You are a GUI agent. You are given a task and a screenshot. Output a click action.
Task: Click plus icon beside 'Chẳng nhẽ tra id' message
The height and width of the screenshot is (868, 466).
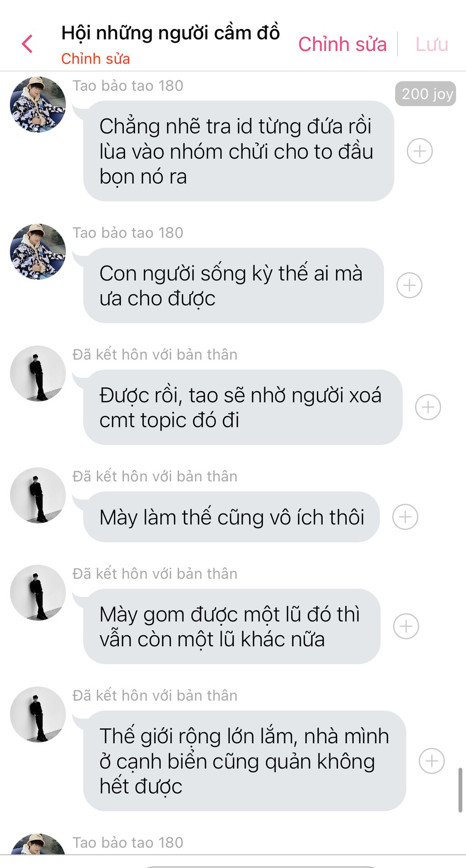pyautogui.click(x=419, y=151)
